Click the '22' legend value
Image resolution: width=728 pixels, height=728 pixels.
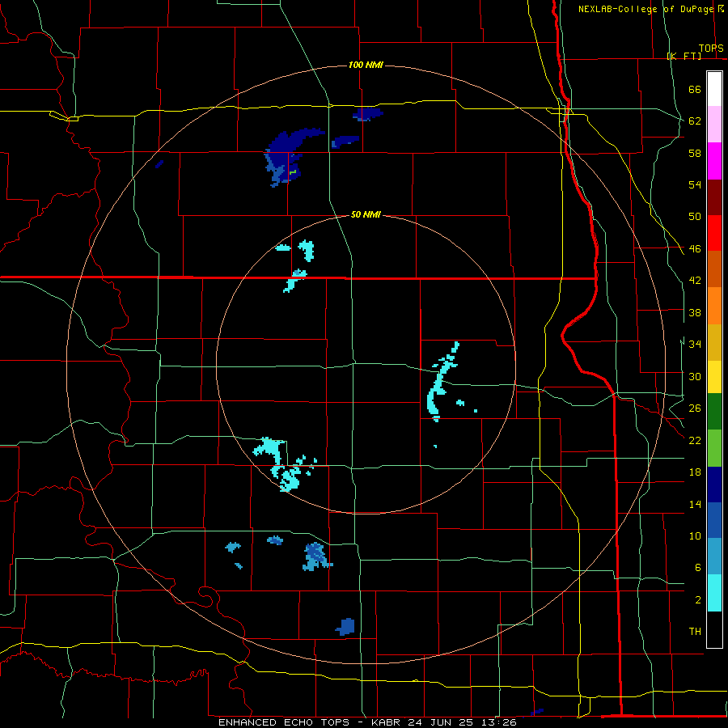[x=695, y=441]
